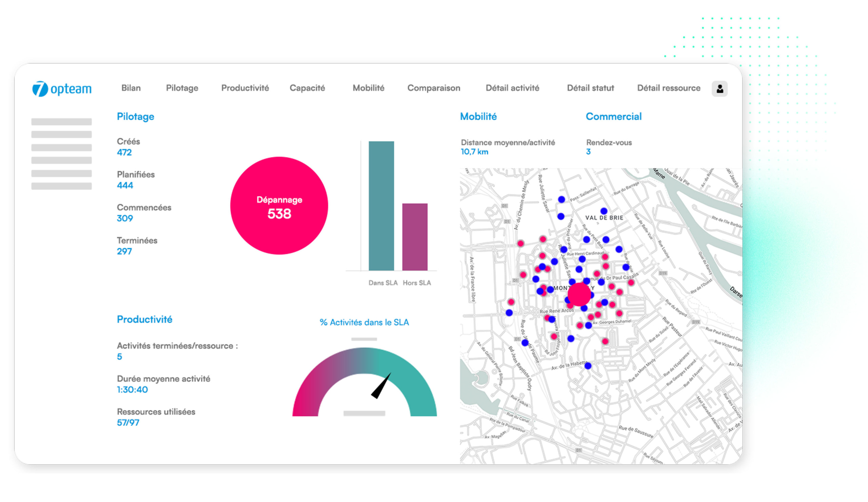Click the Mobilité section heading
The image size is (868, 502).
tap(478, 116)
